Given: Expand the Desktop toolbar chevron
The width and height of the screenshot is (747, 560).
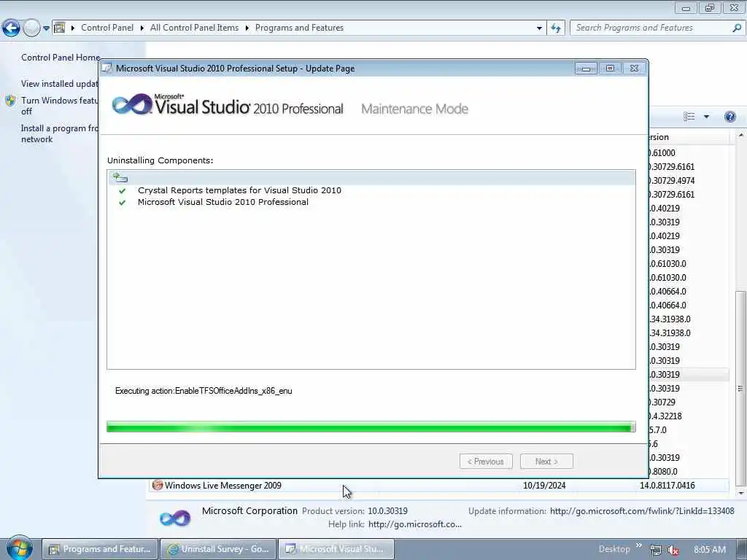Looking at the screenshot, I should 639,545.
